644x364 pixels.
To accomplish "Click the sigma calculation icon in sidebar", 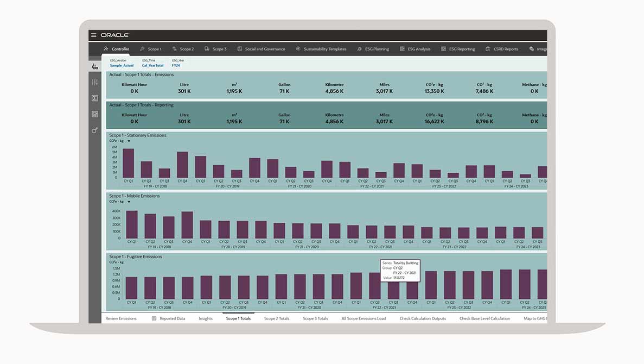I will 95,98.
